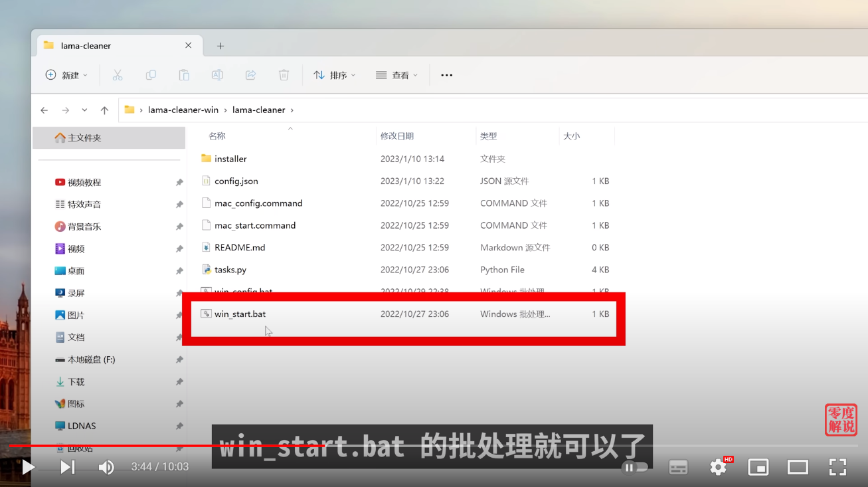Click the Delete trash icon
This screenshot has width=868, height=487.
(x=284, y=75)
